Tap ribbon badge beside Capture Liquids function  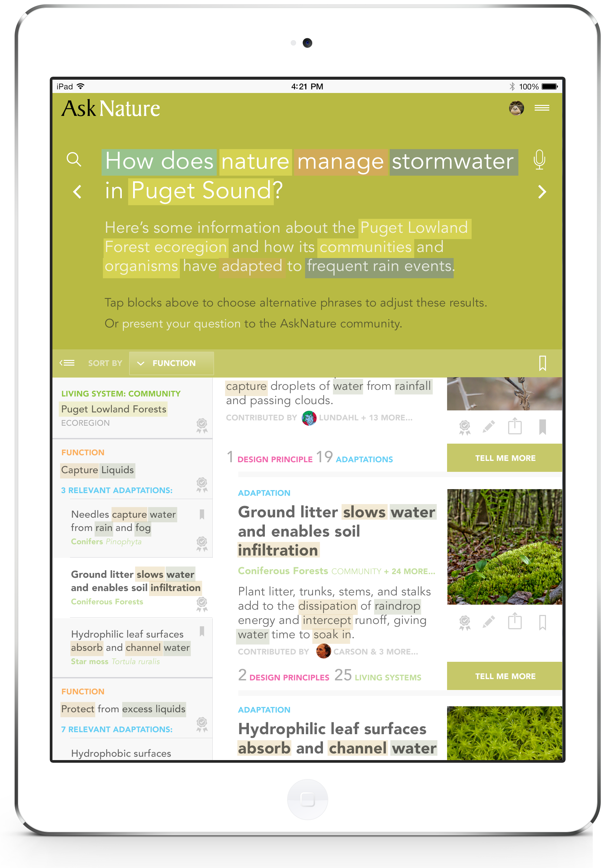[x=202, y=485]
